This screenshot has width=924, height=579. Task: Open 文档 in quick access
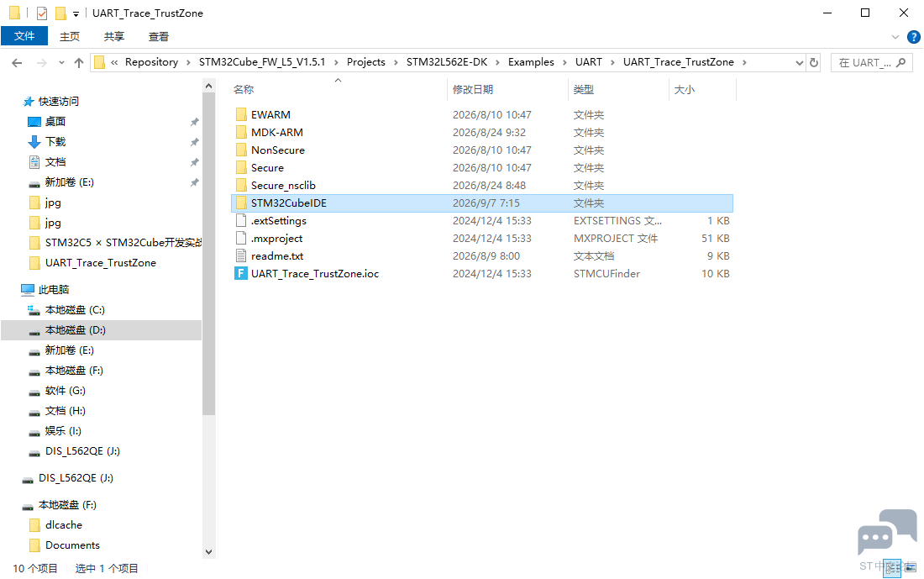tap(55, 161)
